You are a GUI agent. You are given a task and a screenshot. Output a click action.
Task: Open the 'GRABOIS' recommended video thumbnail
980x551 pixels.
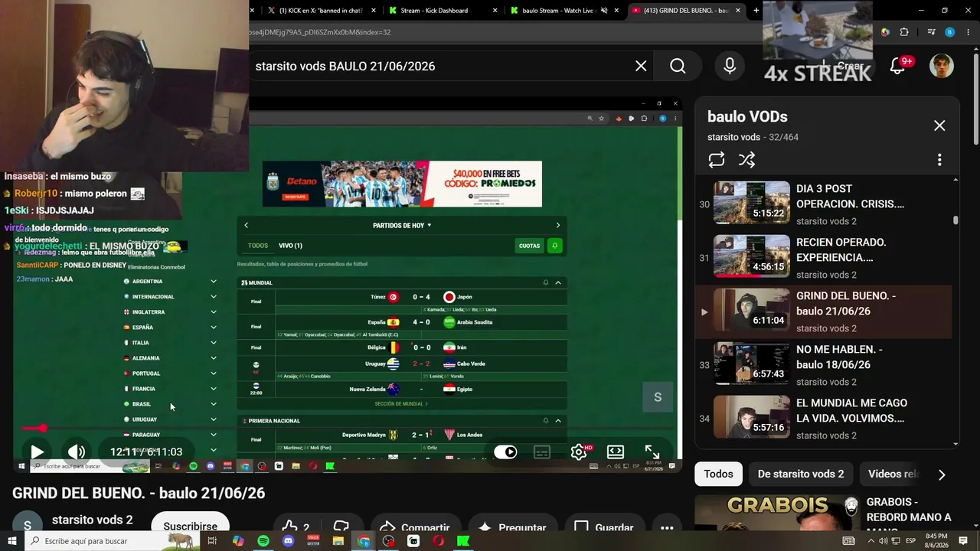click(x=777, y=513)
